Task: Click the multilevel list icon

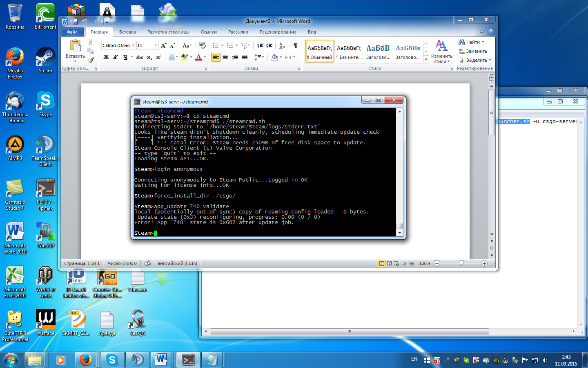Action: click(244, 45)
